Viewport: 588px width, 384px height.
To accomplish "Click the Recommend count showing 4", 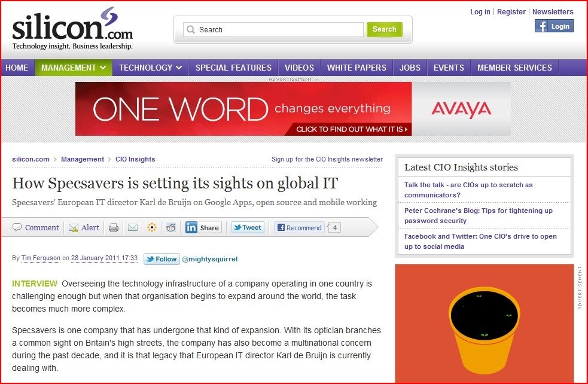I will [x=334, y=228].
